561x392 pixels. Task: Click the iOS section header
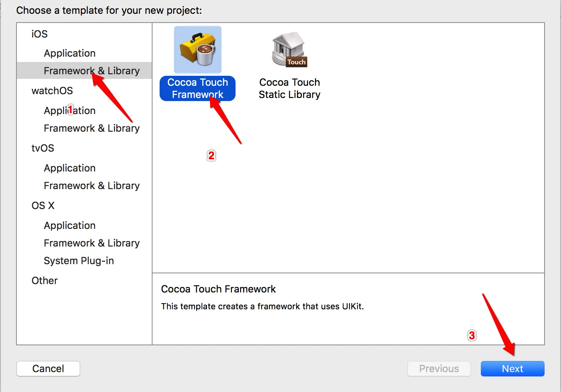[39, 34]
